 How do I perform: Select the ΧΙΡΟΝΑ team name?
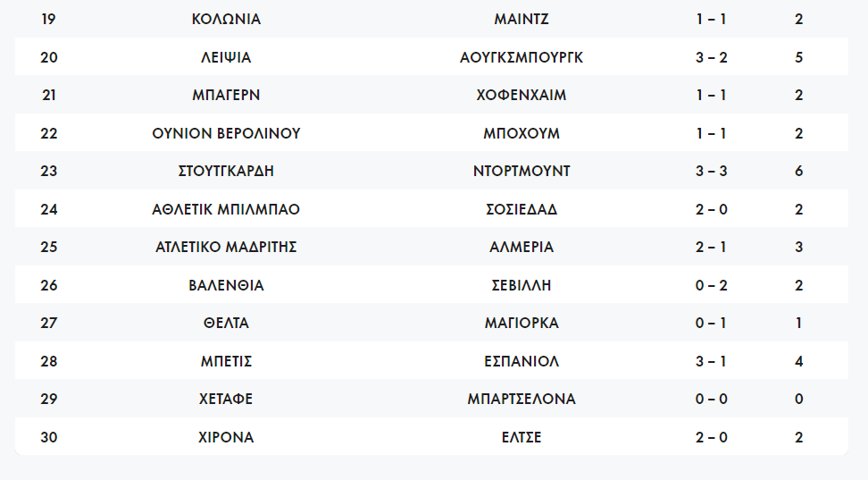pos(226,437)
